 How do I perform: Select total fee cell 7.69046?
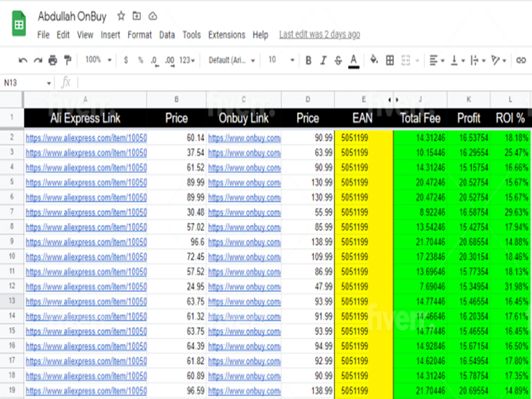(x=420, y=287)
